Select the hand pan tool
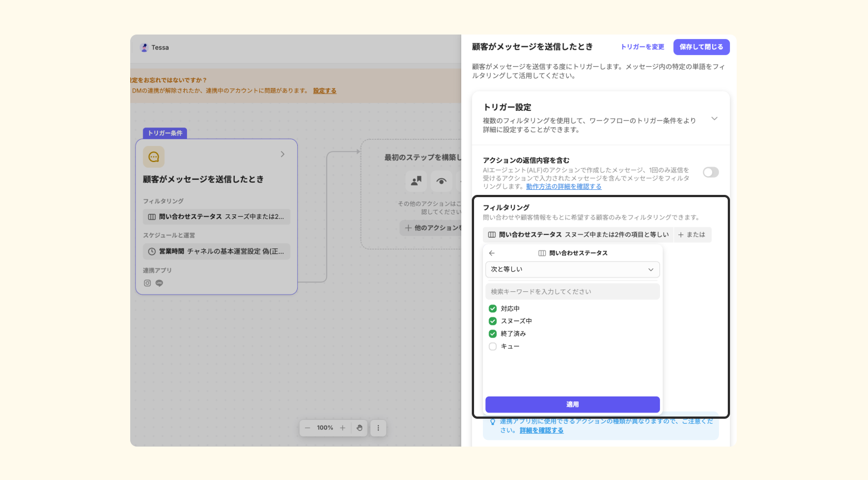The width and height of the screenshot is (868, 480). 359,428
